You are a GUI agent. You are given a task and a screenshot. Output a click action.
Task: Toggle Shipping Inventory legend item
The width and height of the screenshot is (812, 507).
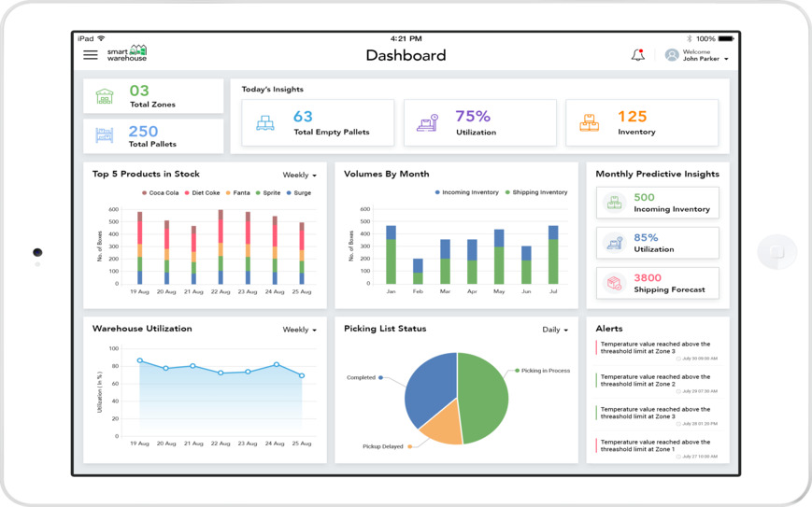tap(535, 192)
